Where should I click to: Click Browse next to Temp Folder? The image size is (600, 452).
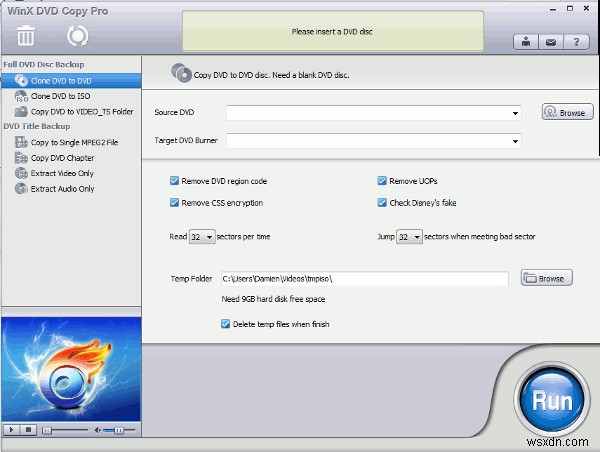tap(546, 278)
